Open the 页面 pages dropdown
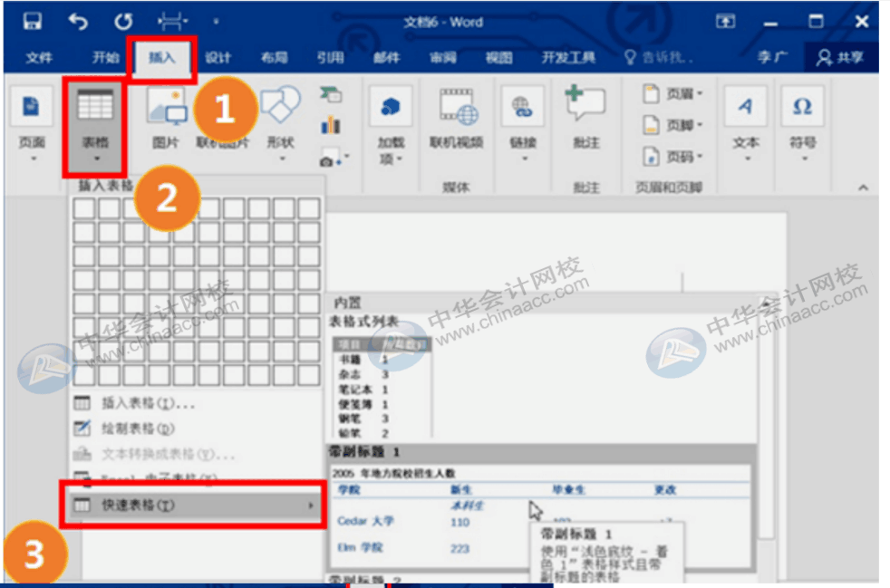Screen dimensions: 890x588 coord(32,125)
